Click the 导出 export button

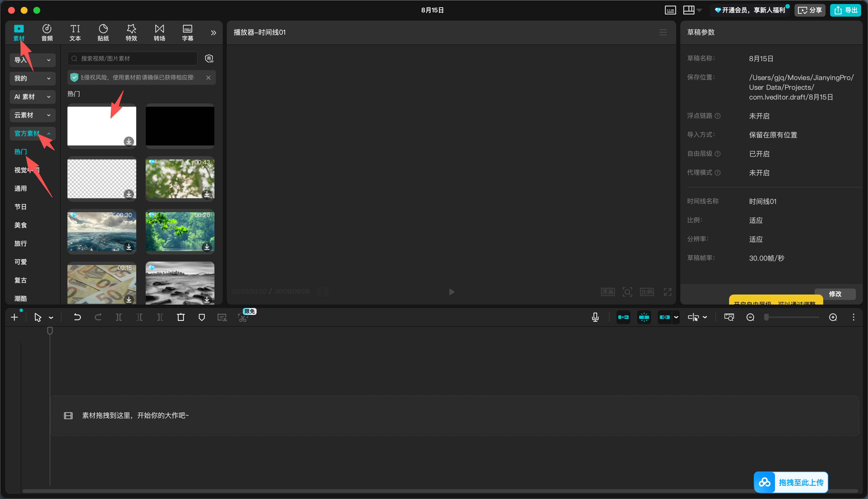click(x=845, y=10)
